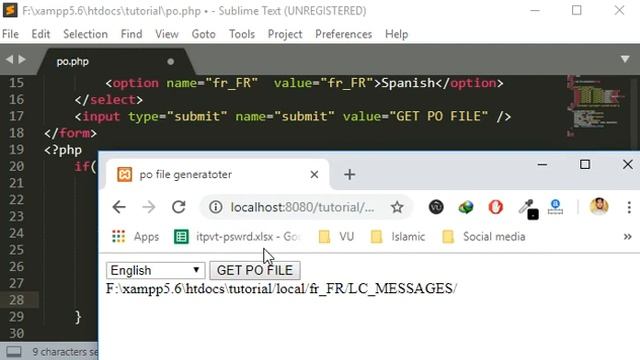Open itpvt-pswrd.xlsx bookmark
Viewport: 640px width, 360px height.
[238, 237]
